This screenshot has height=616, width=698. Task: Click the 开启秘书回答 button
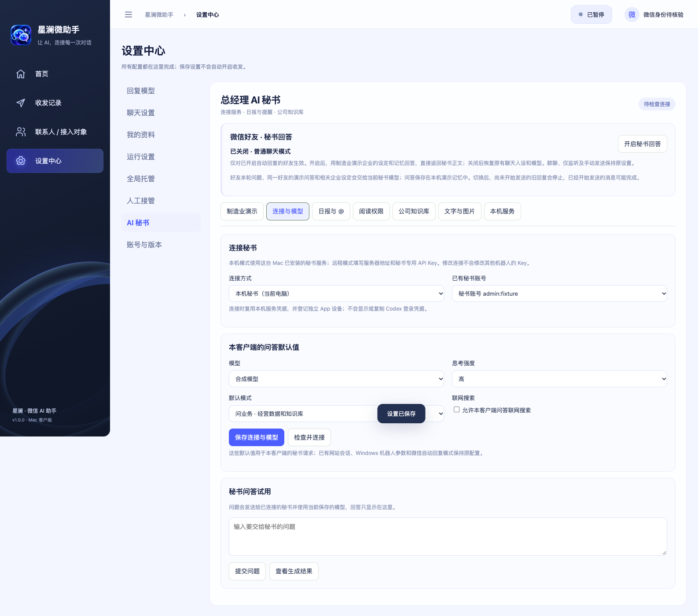643,144
